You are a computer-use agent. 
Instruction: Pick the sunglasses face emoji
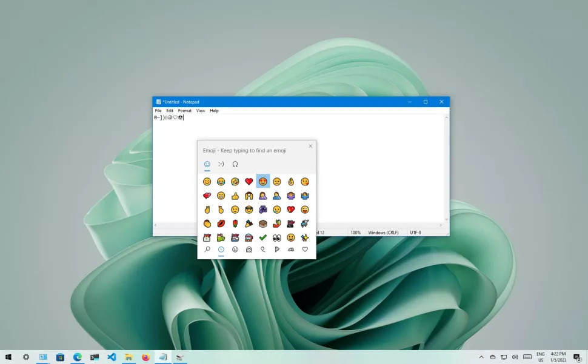click(249, 210)
